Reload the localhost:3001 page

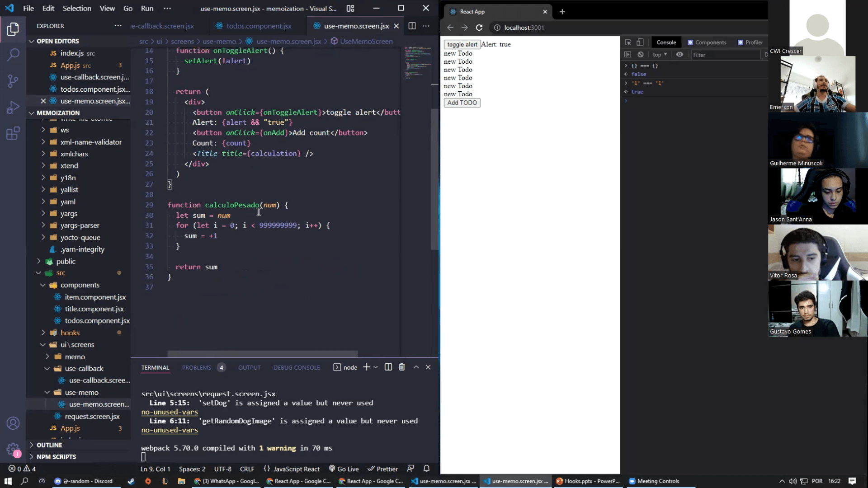point(479,28)
